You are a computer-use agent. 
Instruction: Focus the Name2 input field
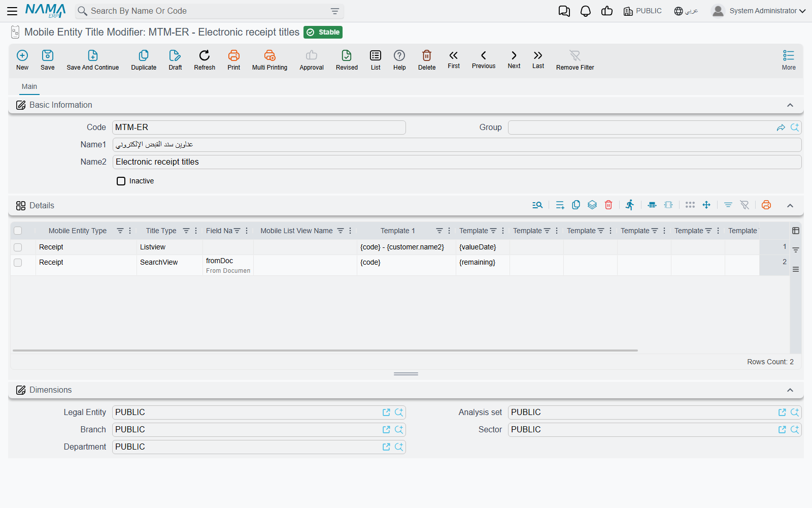457,162
